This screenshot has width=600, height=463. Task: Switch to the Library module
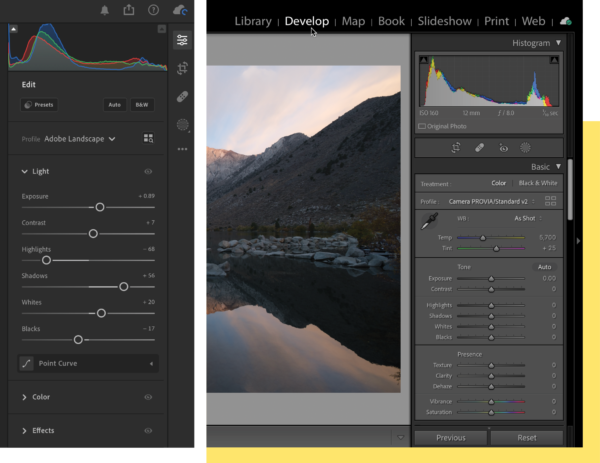[253, 21]
